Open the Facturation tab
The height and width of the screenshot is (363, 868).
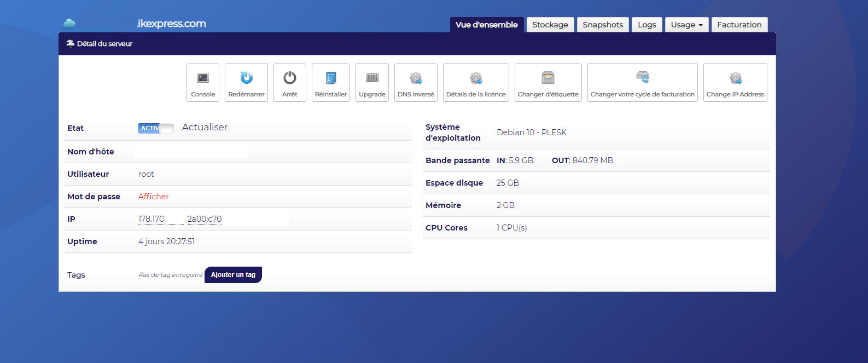[739, 25]
